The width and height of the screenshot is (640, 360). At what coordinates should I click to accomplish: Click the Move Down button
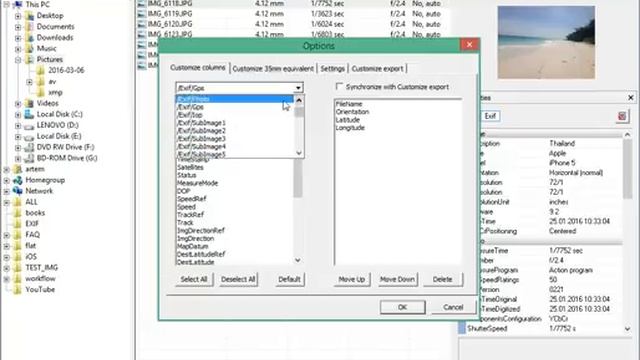(398, 280)
